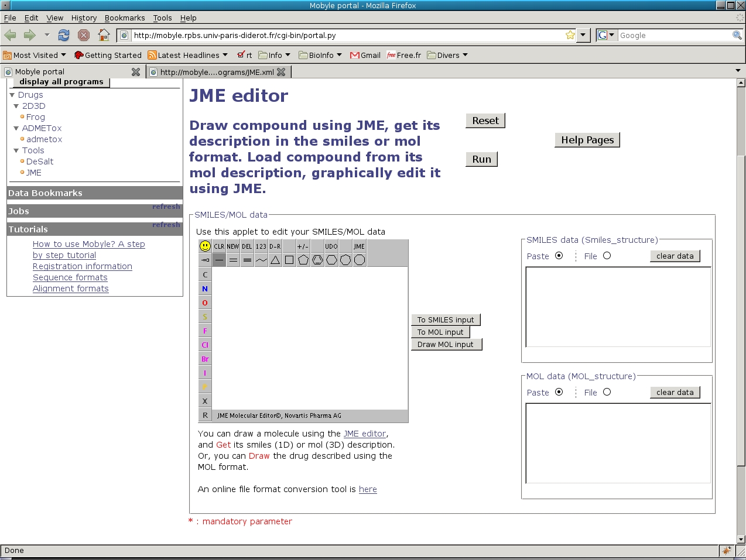Click the CLR clear button in JME
Viewport: 746px width, 560px height.
219,246
